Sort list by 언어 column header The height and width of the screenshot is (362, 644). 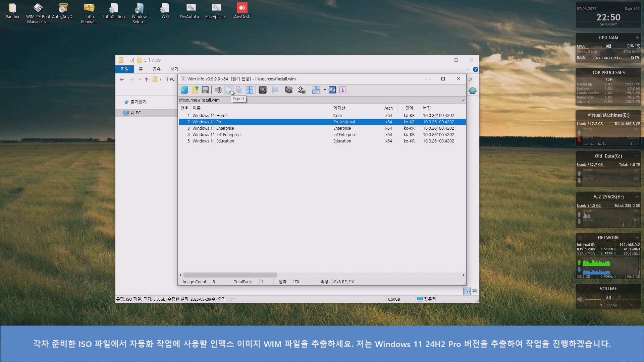tap(409, 108)
